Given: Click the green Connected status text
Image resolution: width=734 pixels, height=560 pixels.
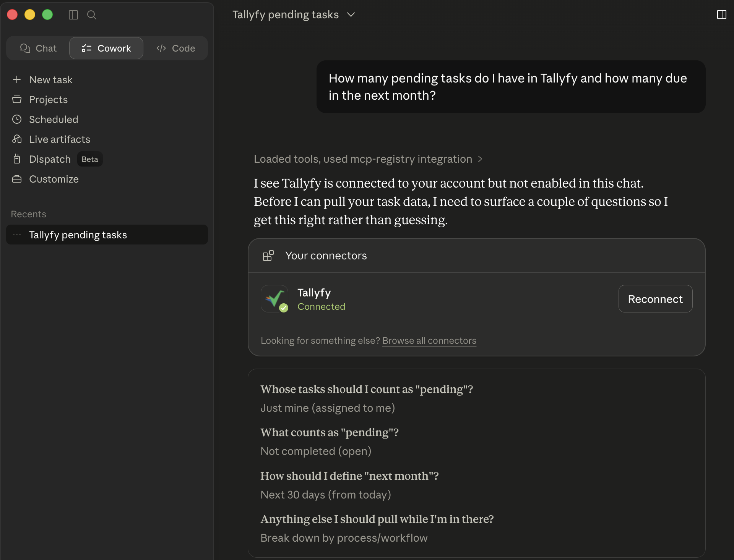Looking at the screenshot, I should 321,306.
